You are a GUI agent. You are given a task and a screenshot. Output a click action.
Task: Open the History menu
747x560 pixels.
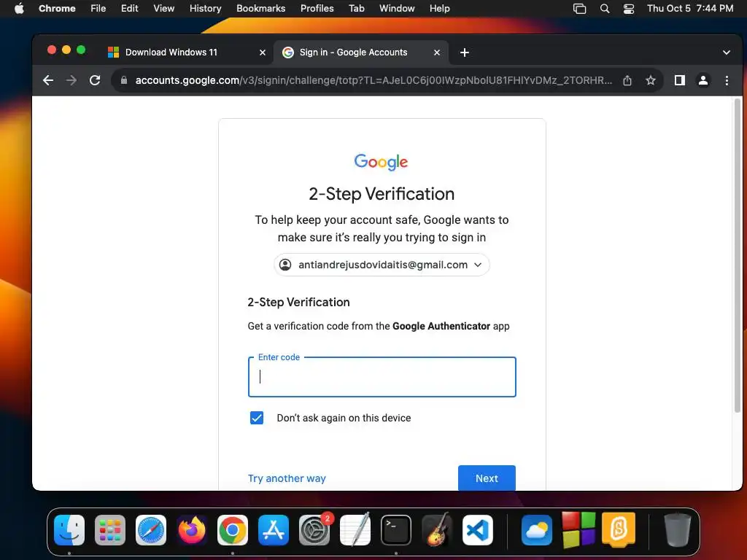point(205,8)
